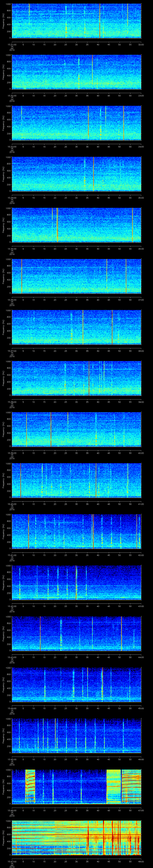153x868 pixels.
Task: Open the spectrogram panel starting at 15:36:00
Action: point(77,276)
